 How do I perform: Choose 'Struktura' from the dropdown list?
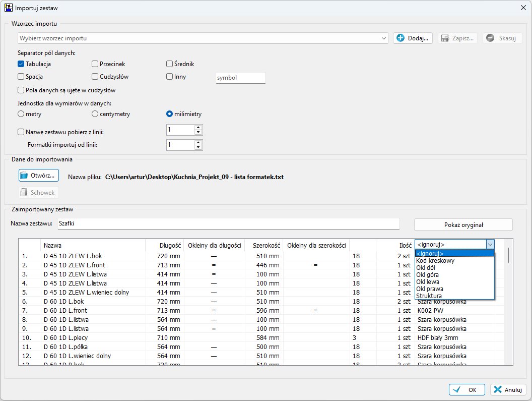(x=429, y=296)
